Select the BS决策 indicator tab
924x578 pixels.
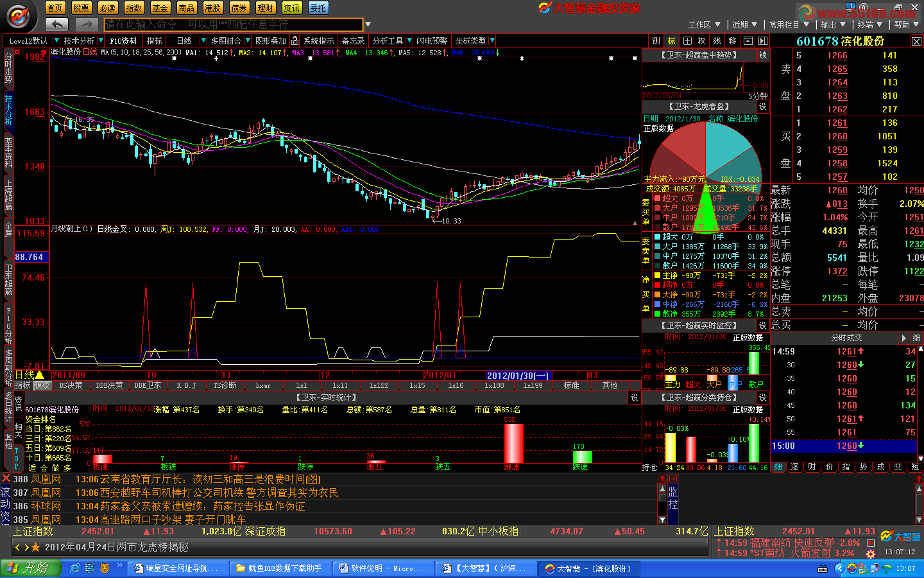point(71,385)
